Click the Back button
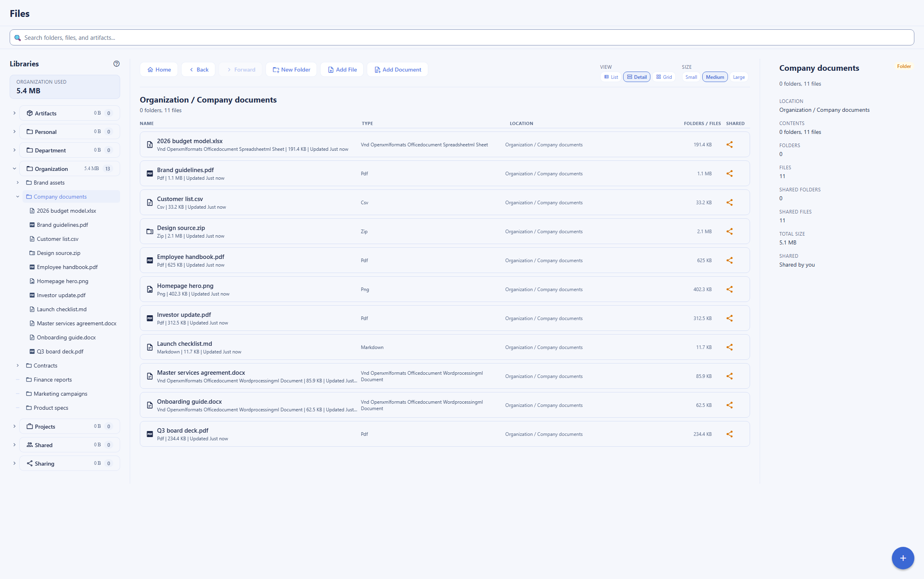 point(198,70)
